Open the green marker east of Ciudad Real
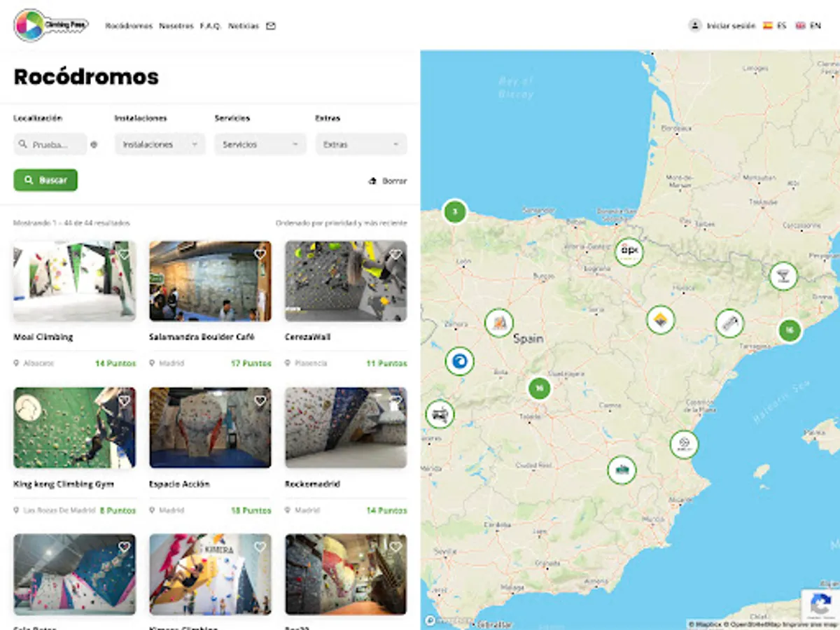The image size is (840, 630). click(x=622, y=470)
